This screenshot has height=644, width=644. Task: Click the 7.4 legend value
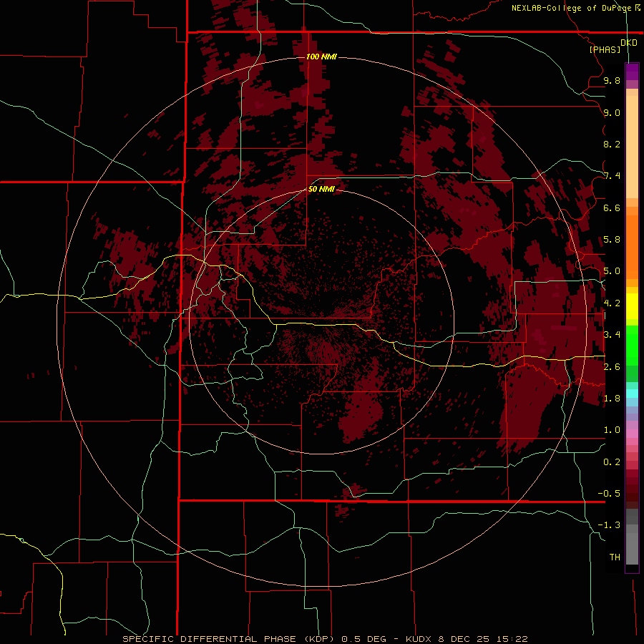pos(612,176)
